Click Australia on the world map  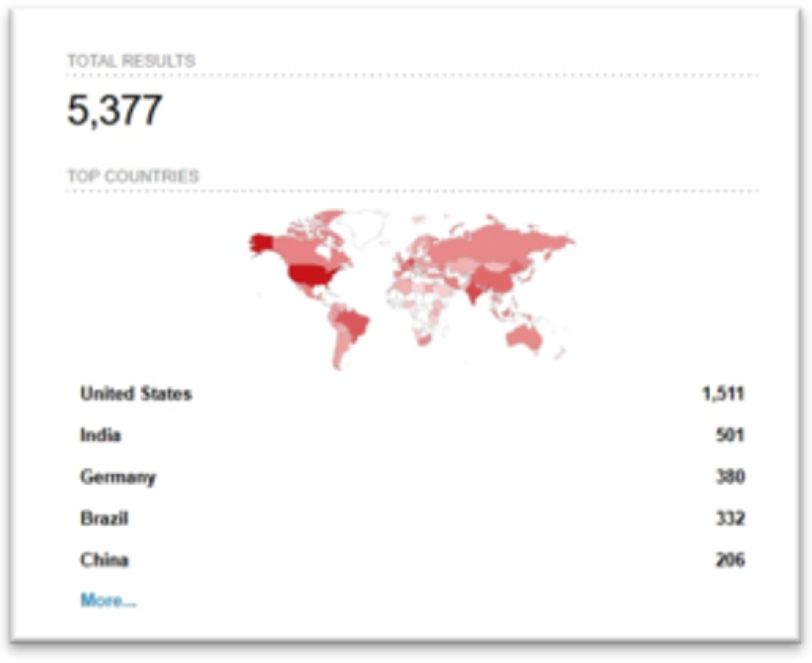[524, 337]
